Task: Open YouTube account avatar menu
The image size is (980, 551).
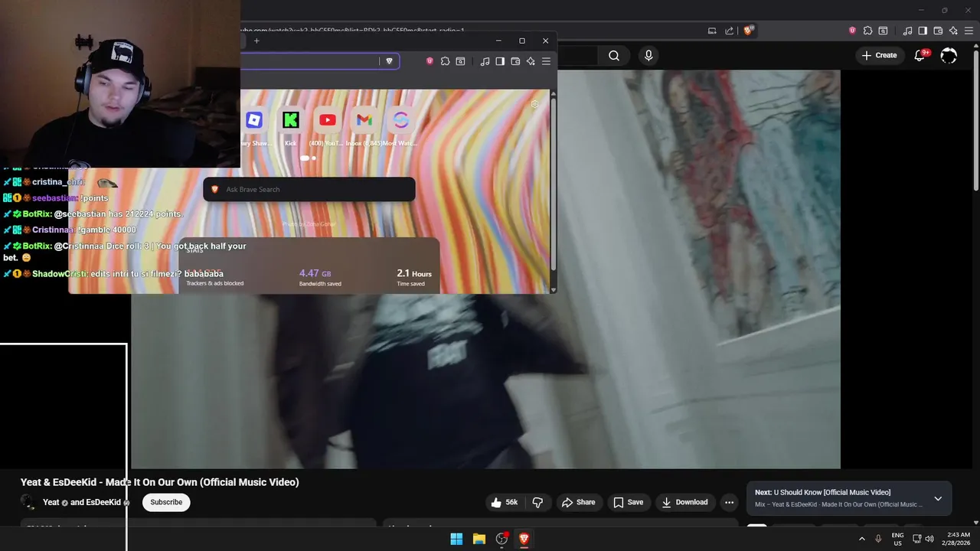Action: (949, 55)
